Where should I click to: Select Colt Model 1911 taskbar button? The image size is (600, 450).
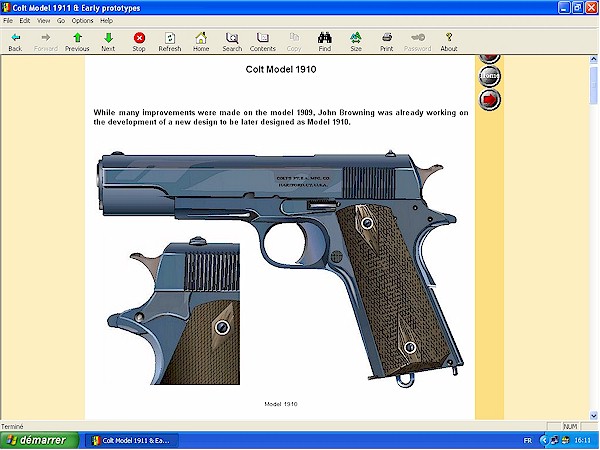132,441
